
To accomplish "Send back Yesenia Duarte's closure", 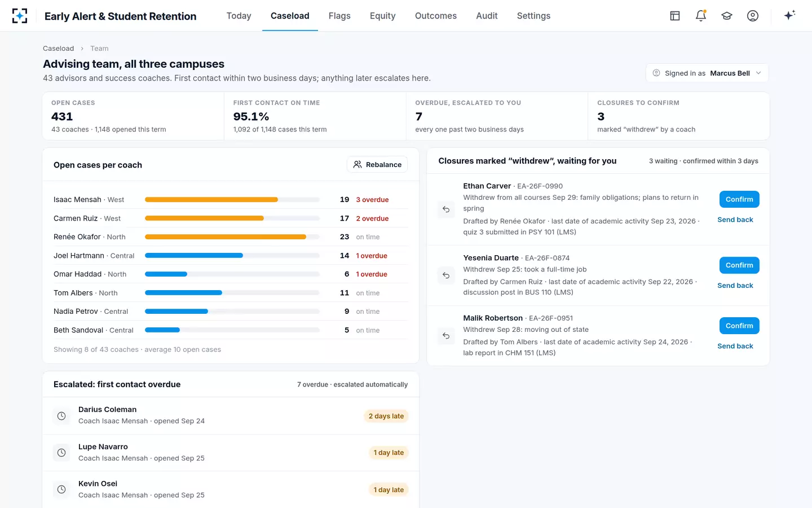I will coord(735,286).
